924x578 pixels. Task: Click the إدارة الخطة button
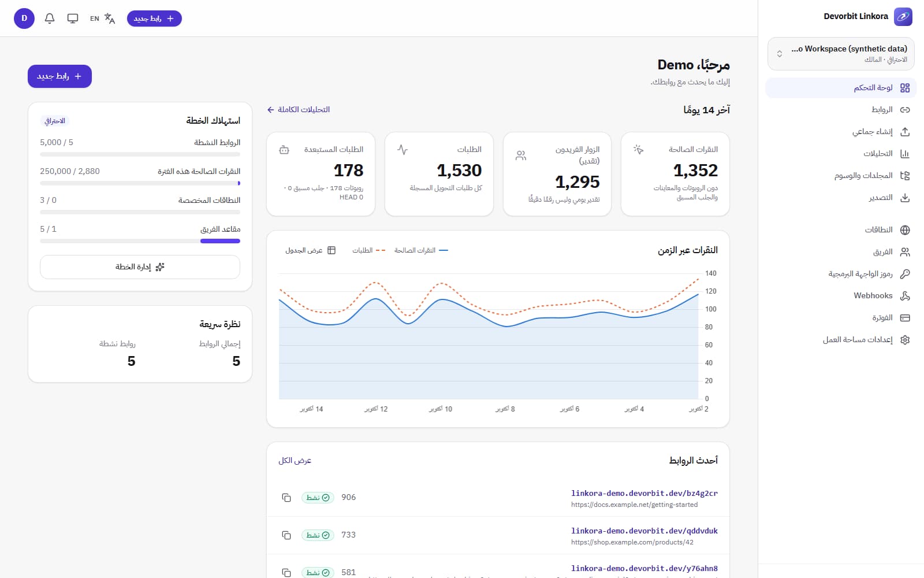(x=140, y=267)
